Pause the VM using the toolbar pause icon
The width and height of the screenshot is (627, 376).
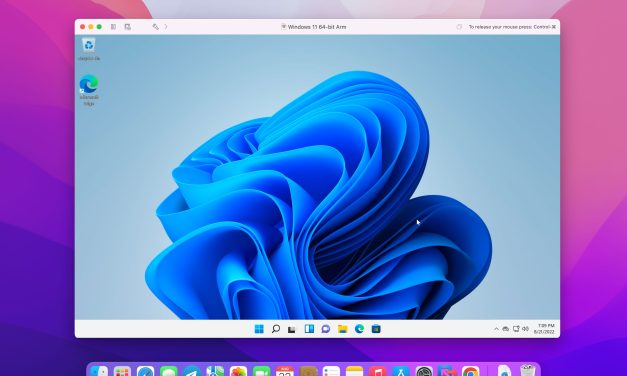click(113, 27)
